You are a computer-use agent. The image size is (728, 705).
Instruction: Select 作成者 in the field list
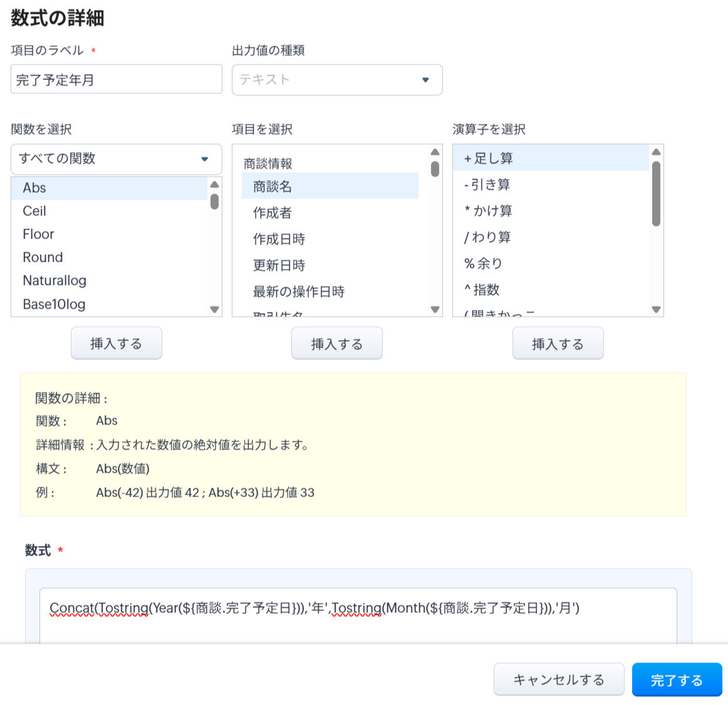(273, 213)
